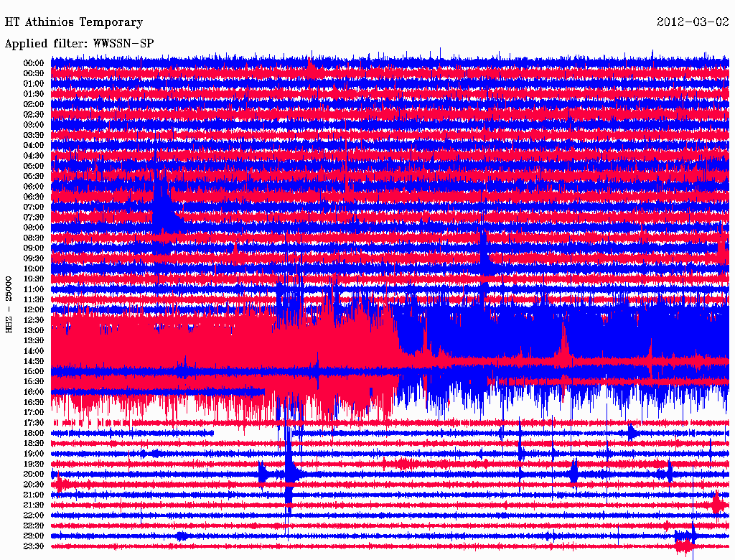735x560 pixels.
Task: Click the vertical "HHZ - 25000" axis label
Action: (9, 304)
